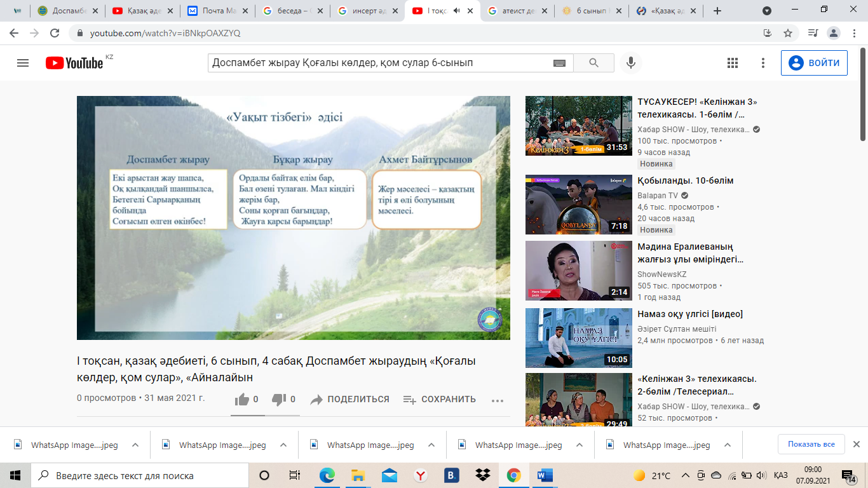Bookmark this page with the star icon
Viewport: 868px width, 488px height.
(x=788, y=33)
